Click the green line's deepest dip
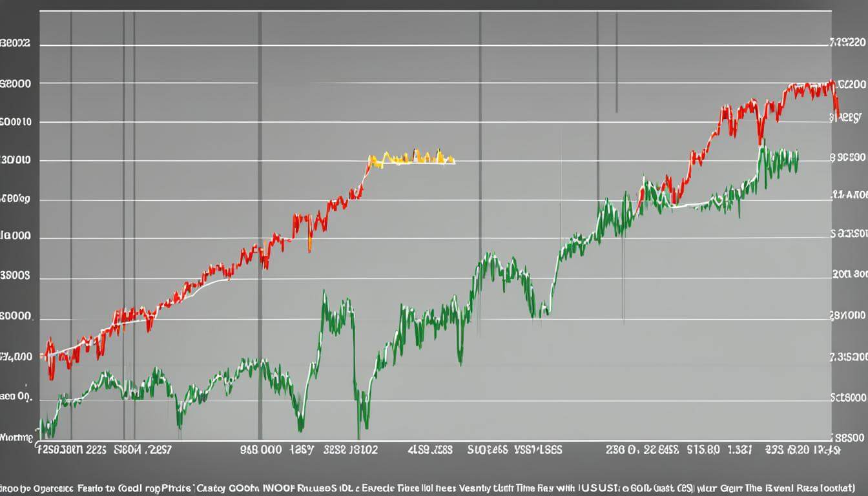Viewport: 868px width, 496px height. [x=359, y=423]
